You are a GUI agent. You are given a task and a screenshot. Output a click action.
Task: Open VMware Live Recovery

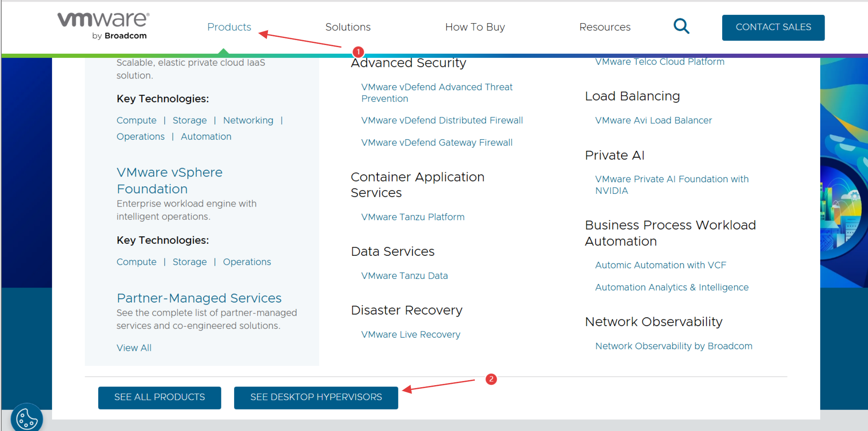tap(410, 334)
